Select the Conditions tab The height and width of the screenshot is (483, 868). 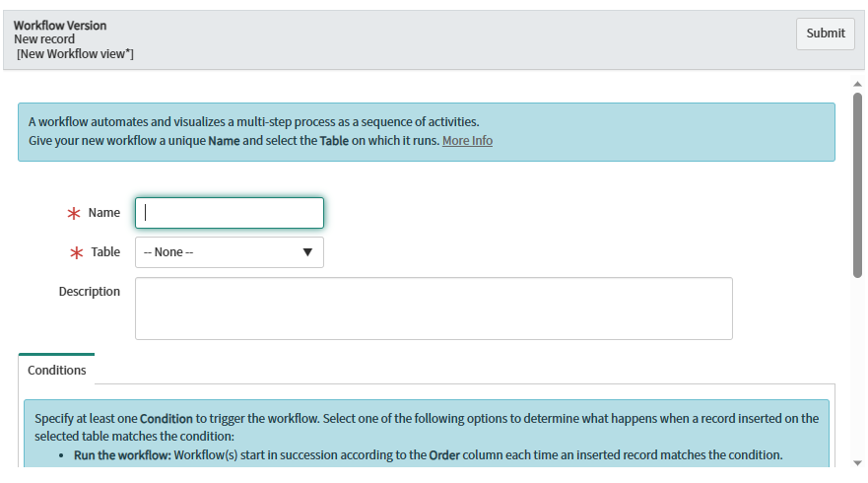point(57,370)
